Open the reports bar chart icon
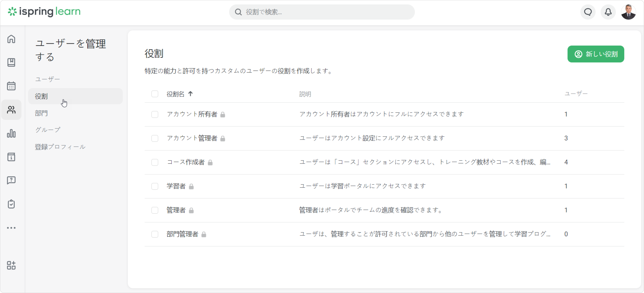This screenshot has height=293, width=644. pos(11,133)
